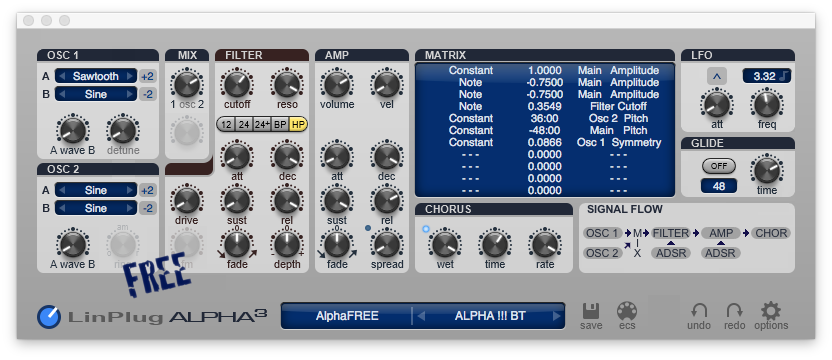Click the FILTER block in Signal Flow
This screenshot has height=360, width=832.
(x=671, y=233)
